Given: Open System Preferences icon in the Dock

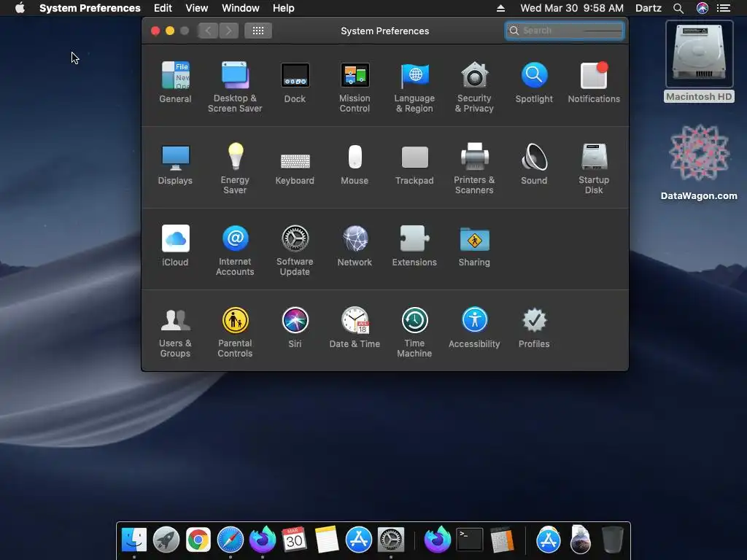Looking at the screenshot, I should (391, 540).
